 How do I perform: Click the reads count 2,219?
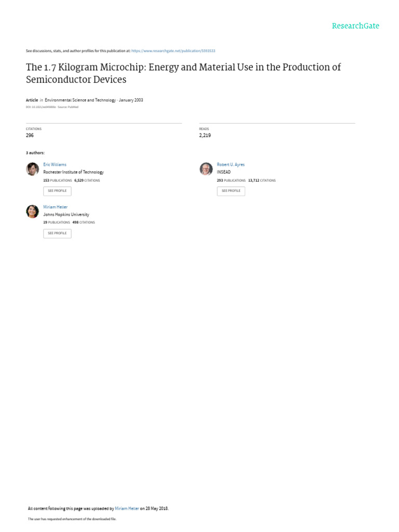(x=205, y=136)
